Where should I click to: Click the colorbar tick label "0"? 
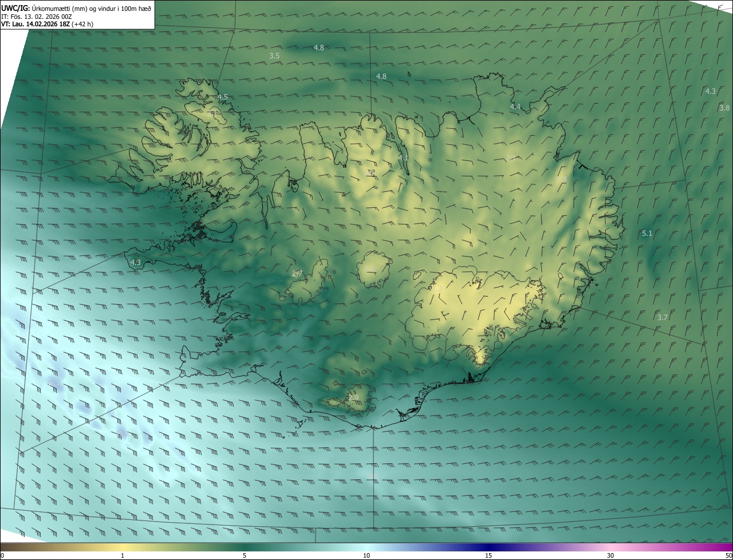coord(2,555)
